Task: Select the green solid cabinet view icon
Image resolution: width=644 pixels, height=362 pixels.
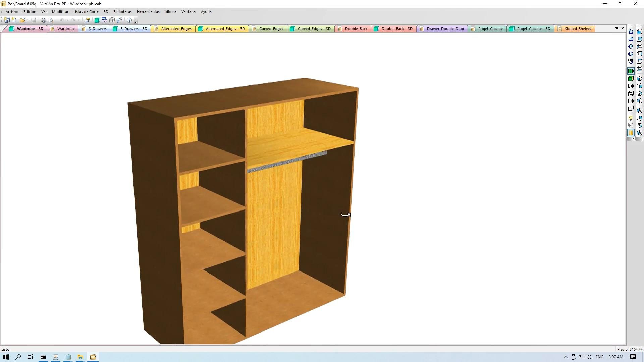Action: coord(631,79)
